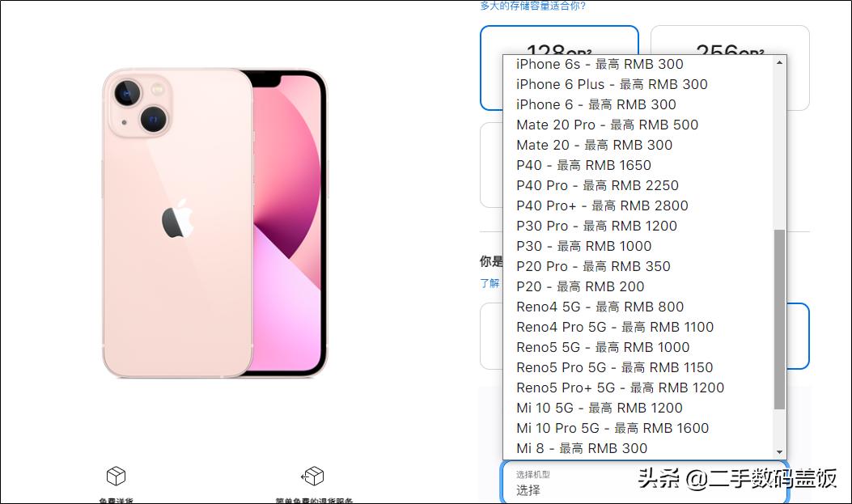Click scrollbar down arrow in dropdown list
The width and height of the screenshot is (852, 504).
tap(780, 452)
